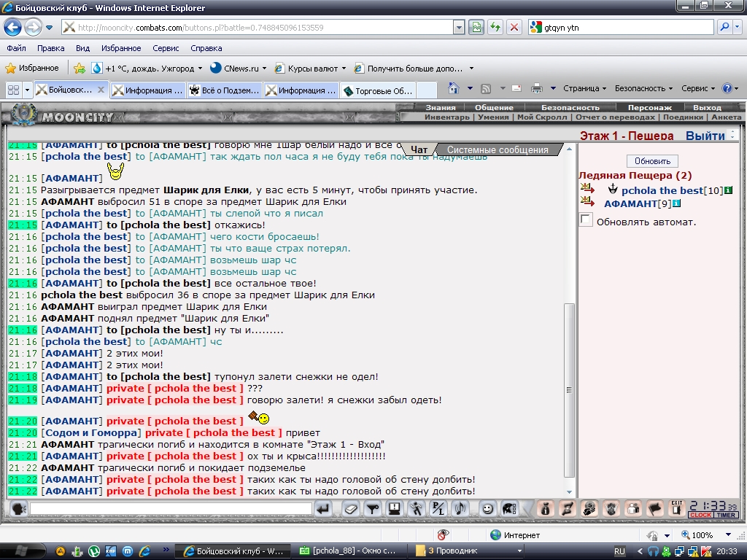Click the info icon next to pchola the best
The width and height of the screenshot is (747, 560).
729,190
